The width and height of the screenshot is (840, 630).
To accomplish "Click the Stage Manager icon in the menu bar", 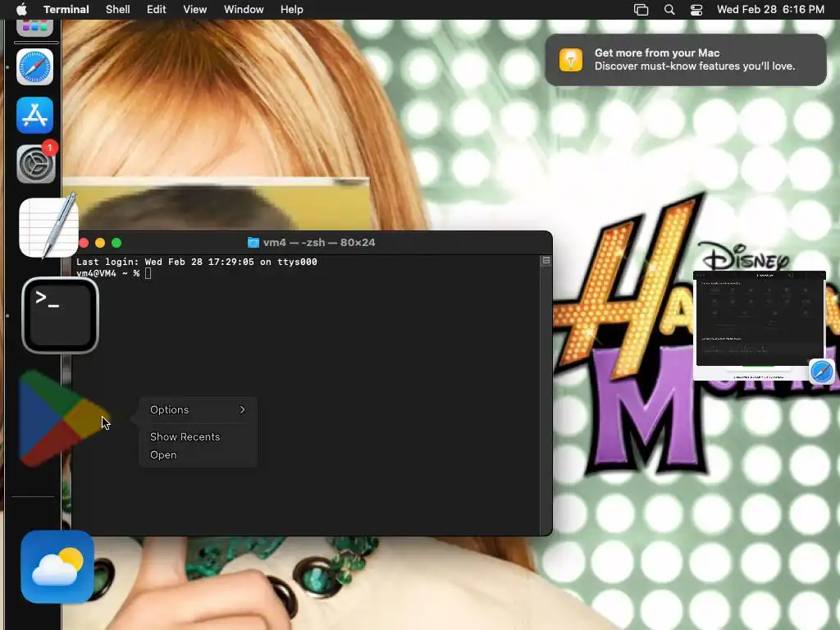I will coord(641,10).
